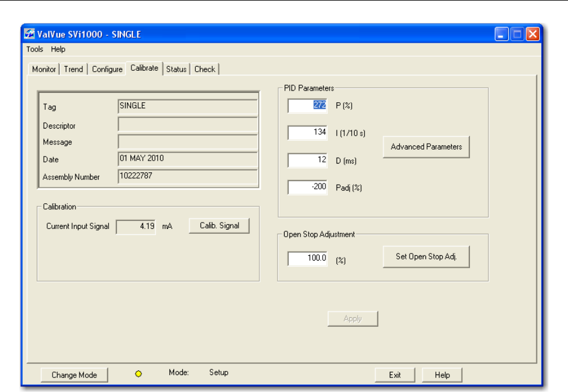The width and height of the screenshot is (568, 392).
Task: Minimize the ValVue window
Action: (x=502, y=34)
